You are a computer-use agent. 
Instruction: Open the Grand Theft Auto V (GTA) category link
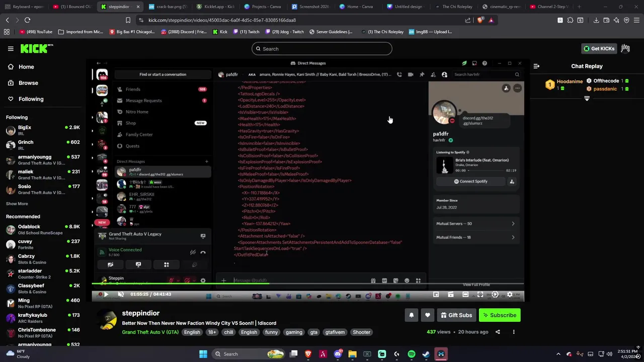point(150,332)
